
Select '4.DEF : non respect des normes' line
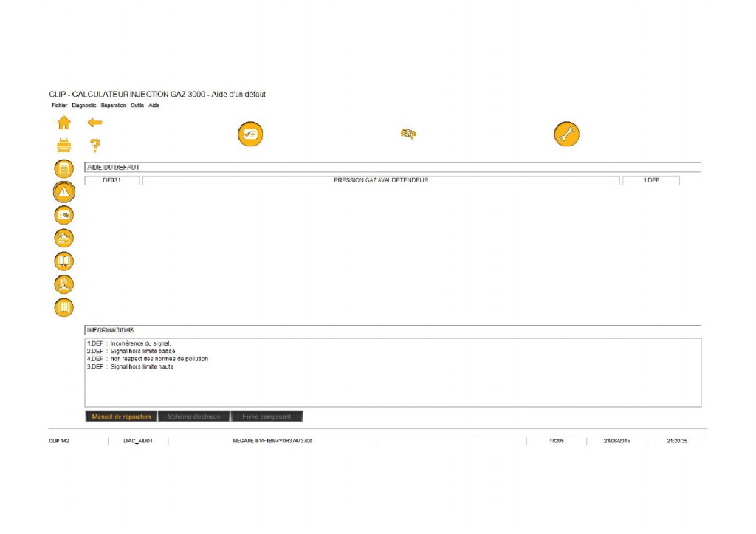coord(148,359)
